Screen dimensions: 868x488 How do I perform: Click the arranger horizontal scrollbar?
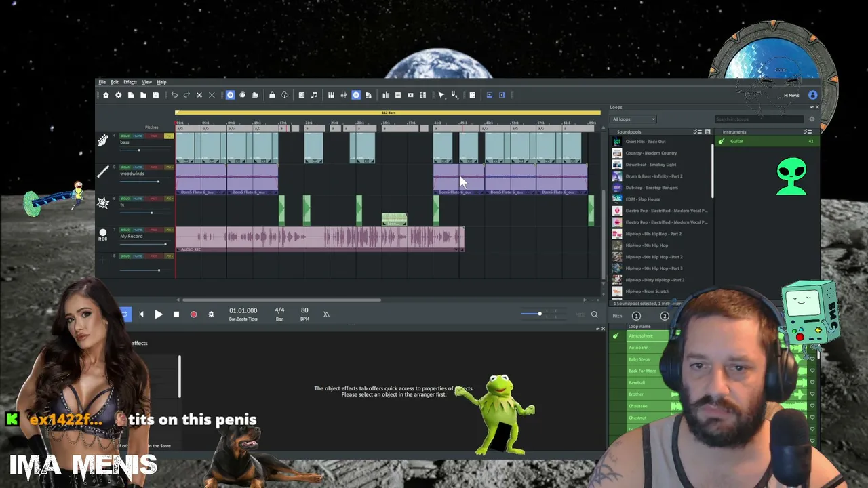[281, 300]
